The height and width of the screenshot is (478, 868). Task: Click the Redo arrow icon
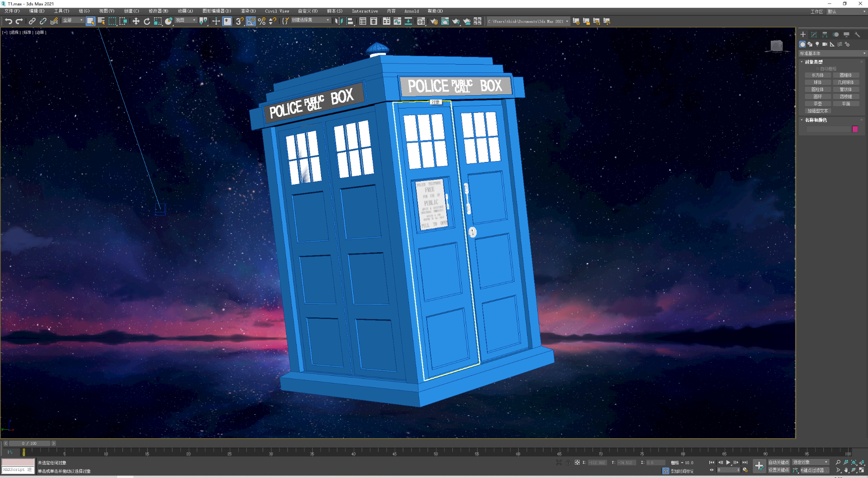pyautogui.click(x=19, y=21)
